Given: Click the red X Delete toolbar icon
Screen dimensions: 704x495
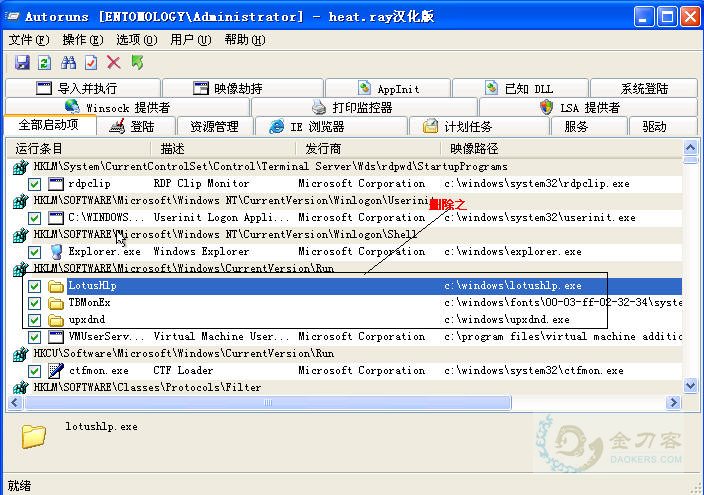Looking at the screenshot, I should click(114, 62).
